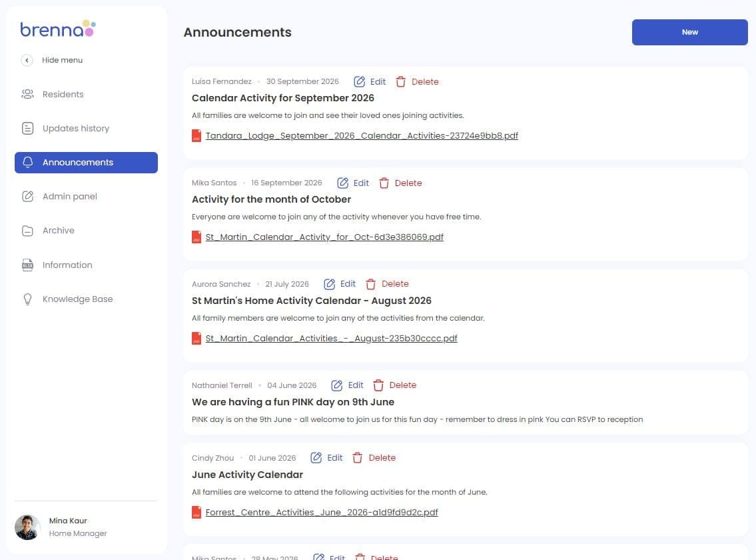756x560 pixels.
Task: Edit Aurora Sanchez's announcement
Action: pos(340,284)
